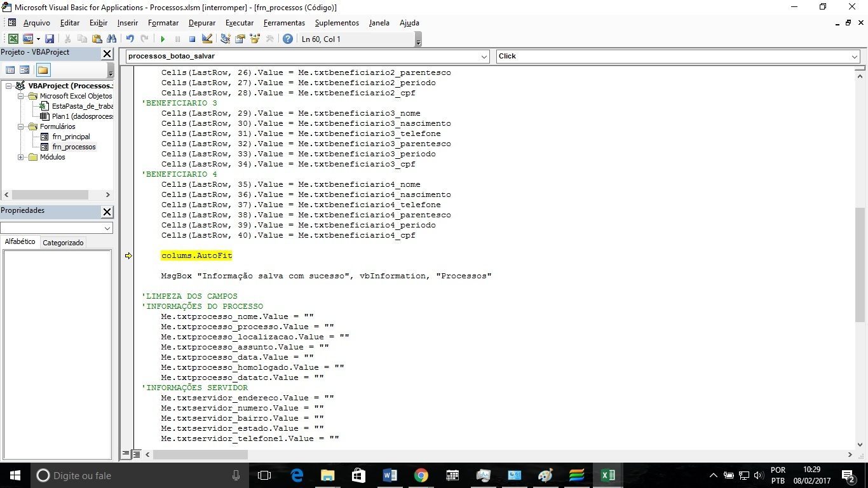Viewport: 868px width, 488px height.
Task: Open the Toolbox hammer-and-wrench icon
Action: [x=269, y=39]
